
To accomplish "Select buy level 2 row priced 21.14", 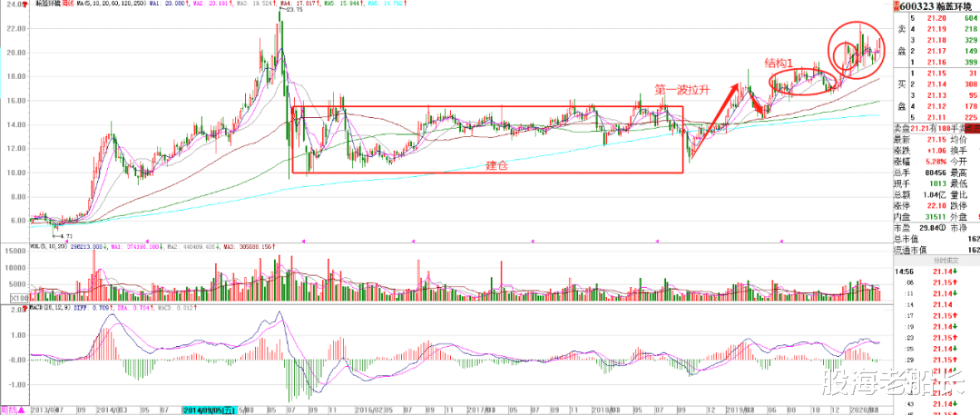I will (944, 84).
